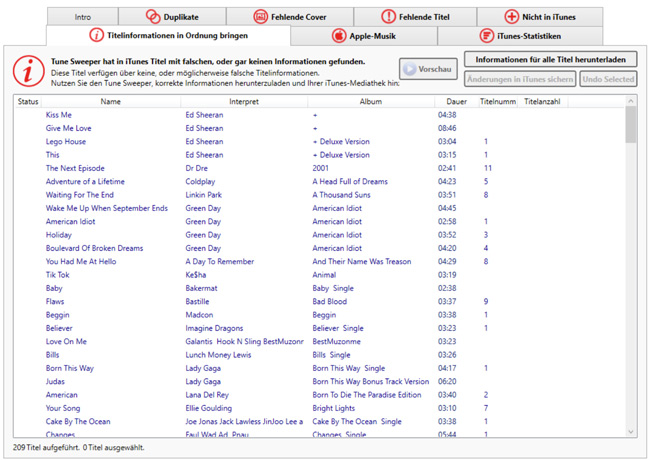Select the Fehlende Titel tab

[x=415, y=17]
